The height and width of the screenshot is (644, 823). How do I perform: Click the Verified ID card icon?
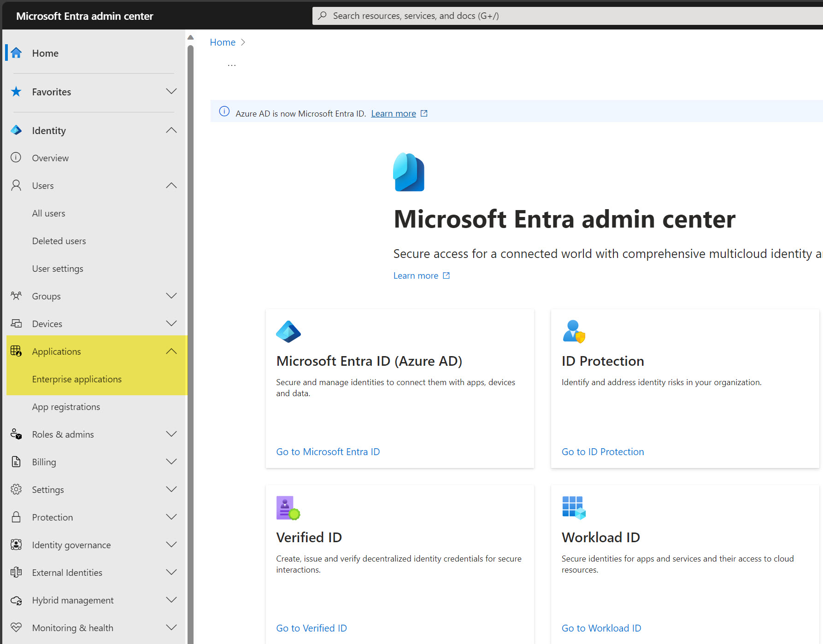coord(288,508)
